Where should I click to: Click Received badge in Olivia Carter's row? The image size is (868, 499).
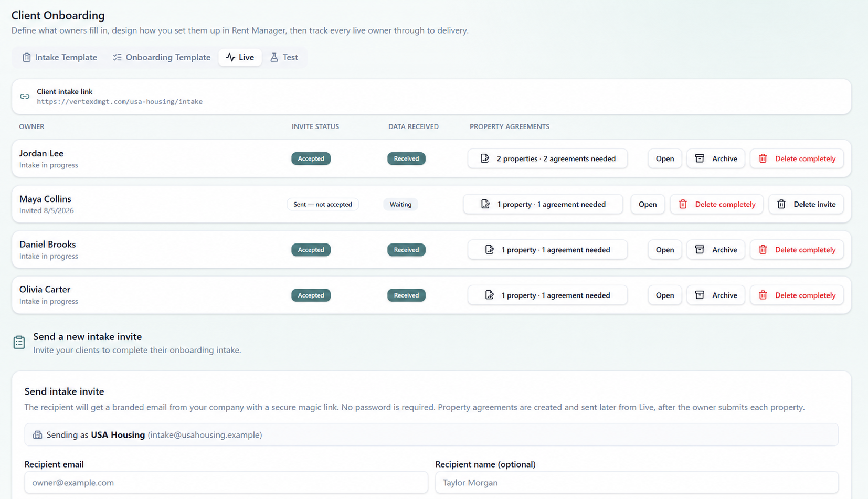406,295
